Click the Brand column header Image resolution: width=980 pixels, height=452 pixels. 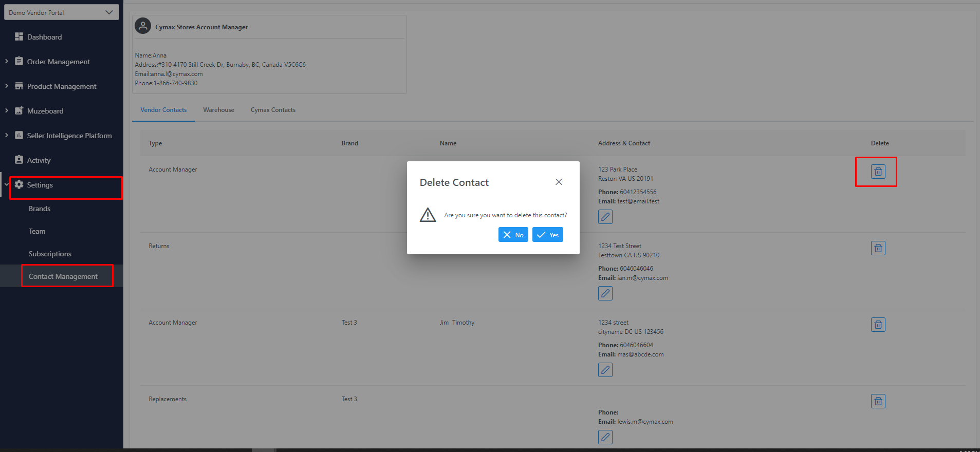click(350, 143)
